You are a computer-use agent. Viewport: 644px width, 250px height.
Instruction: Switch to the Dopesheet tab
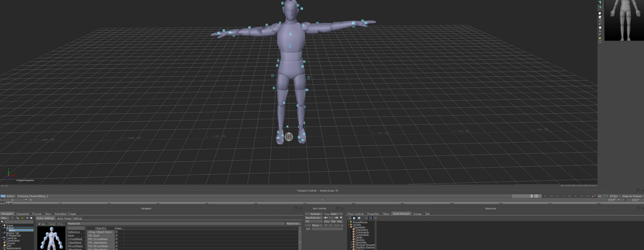(22, 214)
